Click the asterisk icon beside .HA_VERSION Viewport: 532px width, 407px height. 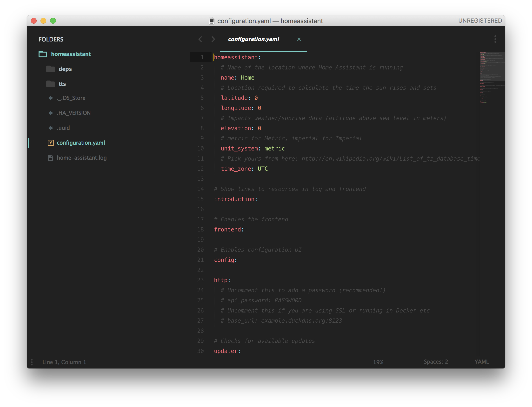51,113
